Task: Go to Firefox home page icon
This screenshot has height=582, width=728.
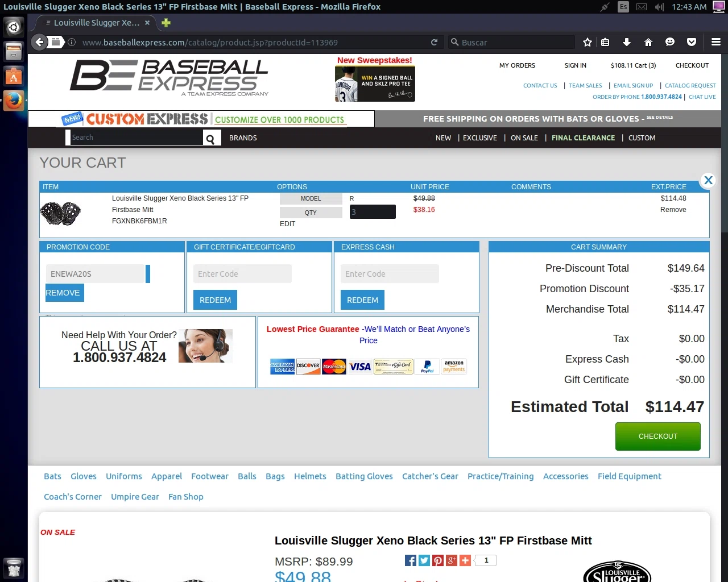Action: point(648,42)
